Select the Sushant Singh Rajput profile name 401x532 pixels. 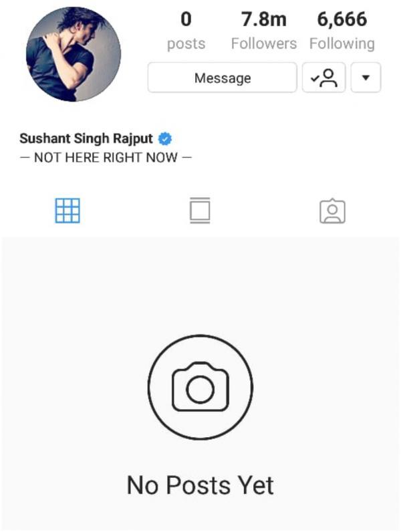click(x=86, y=138)
